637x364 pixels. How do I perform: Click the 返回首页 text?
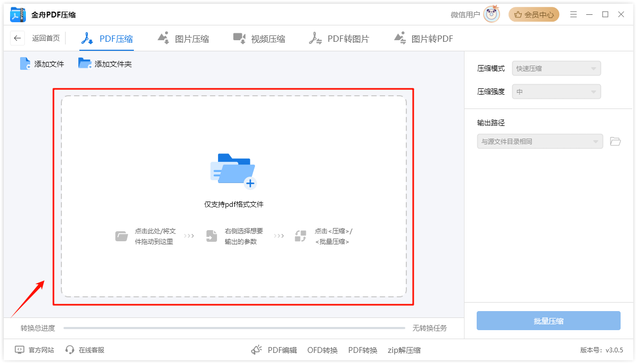coord(46,38)
